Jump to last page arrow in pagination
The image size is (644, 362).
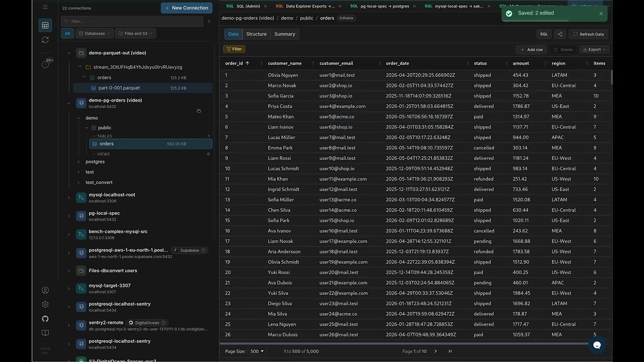pos(450,351)
